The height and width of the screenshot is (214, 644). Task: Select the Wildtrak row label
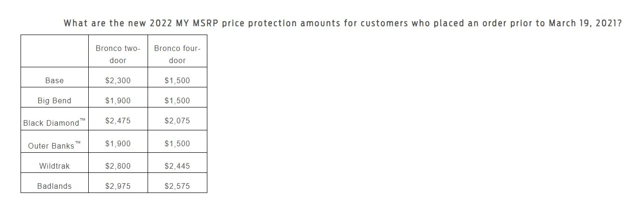(x=55, y=166)
